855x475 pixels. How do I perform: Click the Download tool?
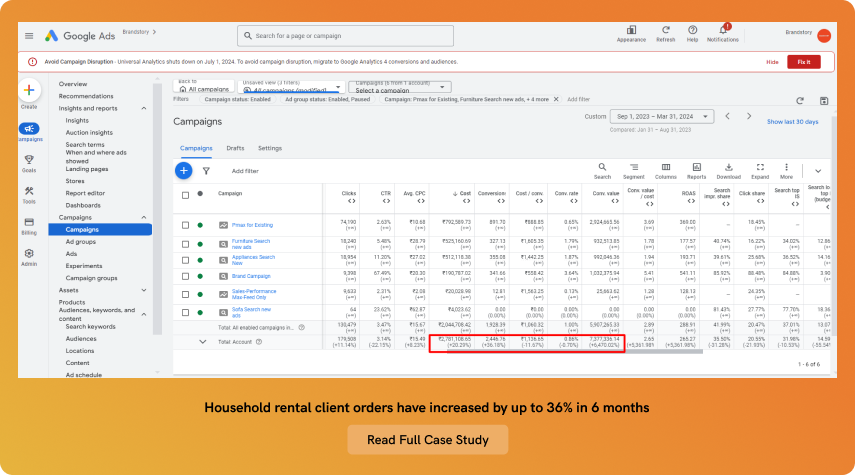coord(728,171)
